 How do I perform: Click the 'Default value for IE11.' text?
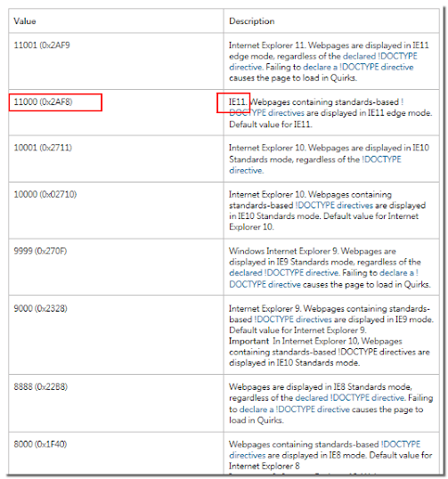pyautogui.click(x=271, y=125)
